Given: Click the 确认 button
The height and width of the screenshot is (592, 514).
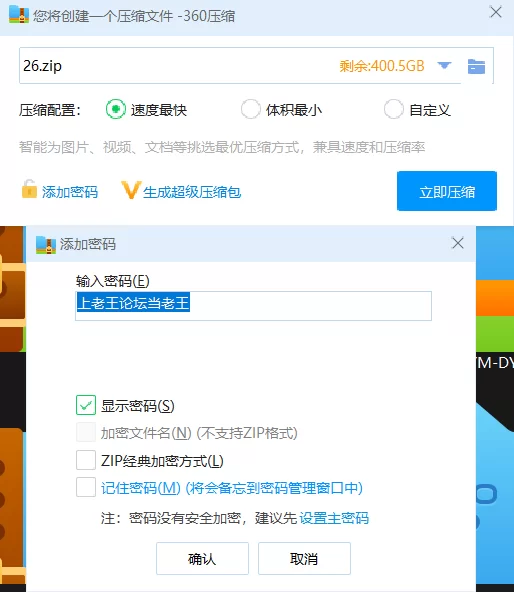Looking at the screenshot, I should pyautogui.click(x=202, y=558).
